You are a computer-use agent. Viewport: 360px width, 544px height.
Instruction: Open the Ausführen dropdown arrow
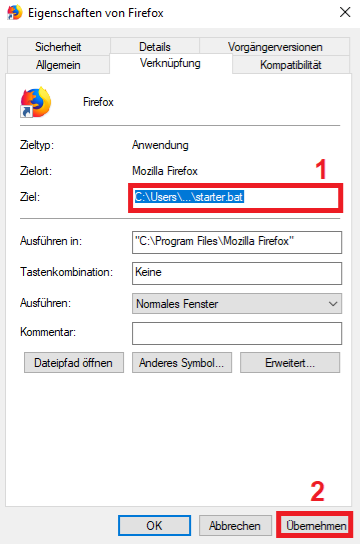click(333, 304)
